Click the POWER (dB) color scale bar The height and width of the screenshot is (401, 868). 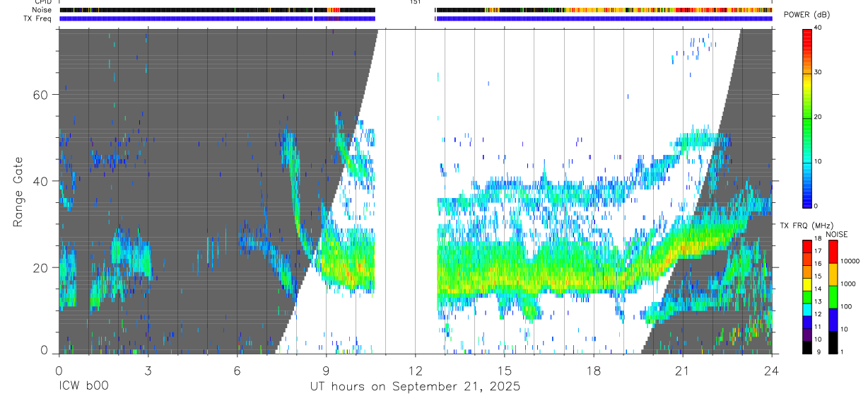click(x=807, y=117)
